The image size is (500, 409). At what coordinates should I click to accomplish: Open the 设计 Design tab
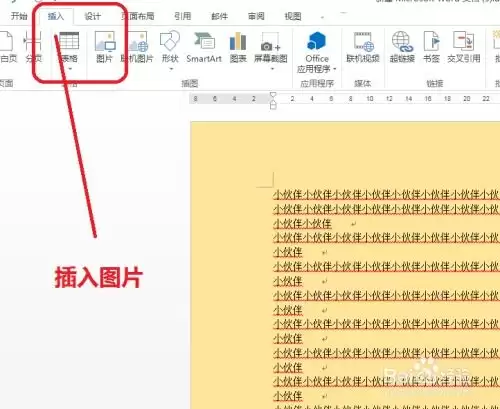(x=92, y=16)
